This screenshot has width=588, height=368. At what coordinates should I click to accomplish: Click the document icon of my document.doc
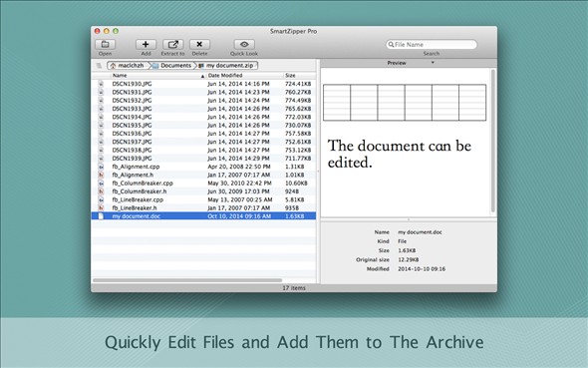pos(101,216)
